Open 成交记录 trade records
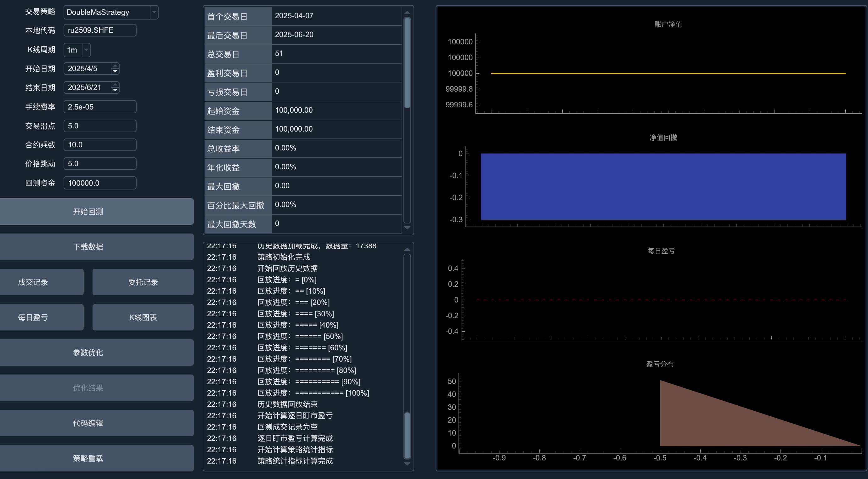 pyautogui.click(x=41, y=282)
